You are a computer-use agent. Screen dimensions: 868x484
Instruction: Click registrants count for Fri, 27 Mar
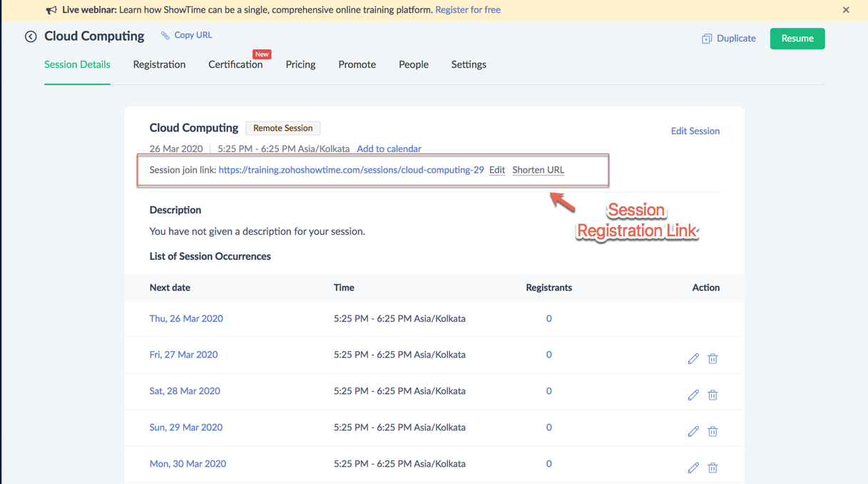click(548, 355)
